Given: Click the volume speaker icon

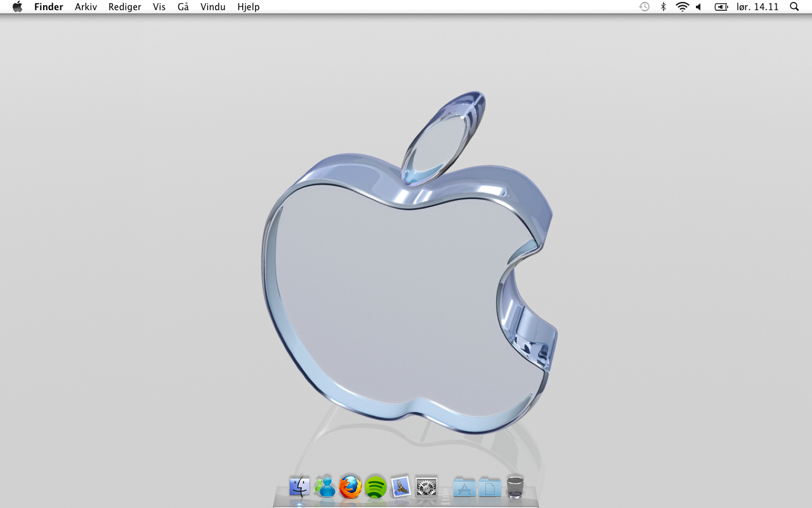Looking at the screenshot, I should click(698, 7).
